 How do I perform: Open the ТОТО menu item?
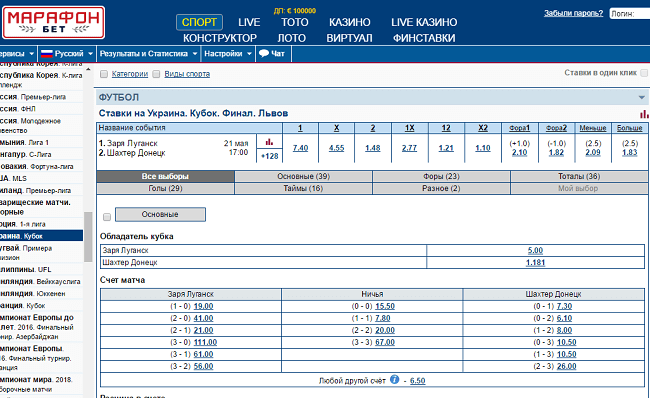pos(295,22)
